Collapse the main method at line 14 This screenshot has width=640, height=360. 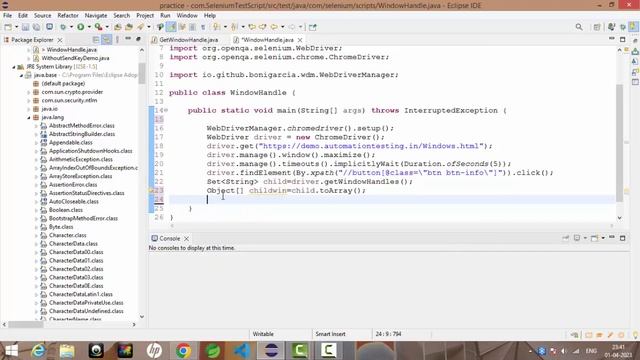tap(166, 110)
